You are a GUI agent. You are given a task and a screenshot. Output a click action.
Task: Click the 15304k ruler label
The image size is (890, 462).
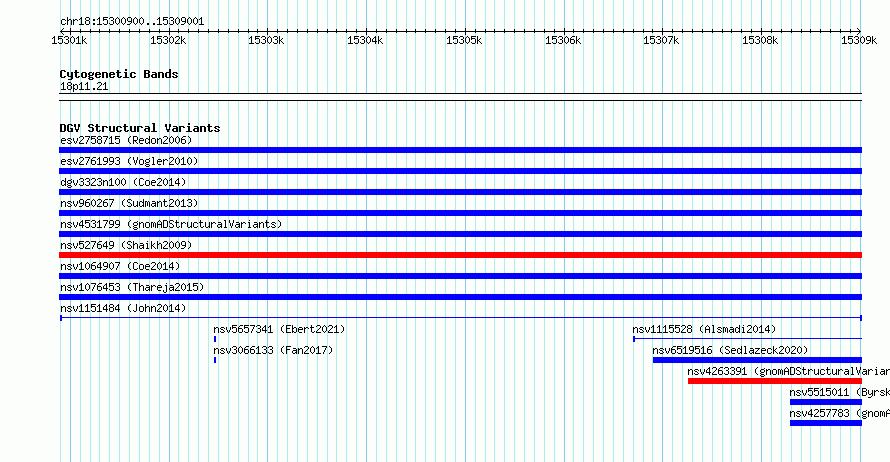point(365,40)
